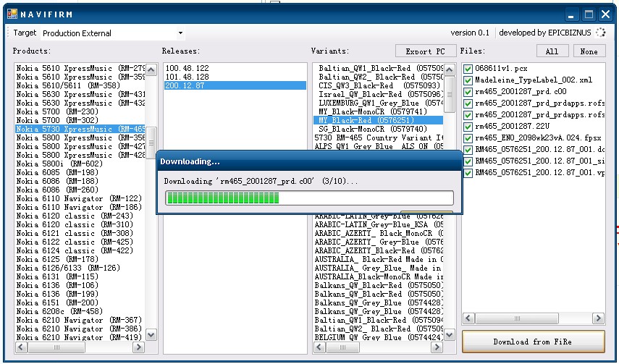Click Files list scroll left arrow
Screen dimensions: 619x364
point(469,318)
